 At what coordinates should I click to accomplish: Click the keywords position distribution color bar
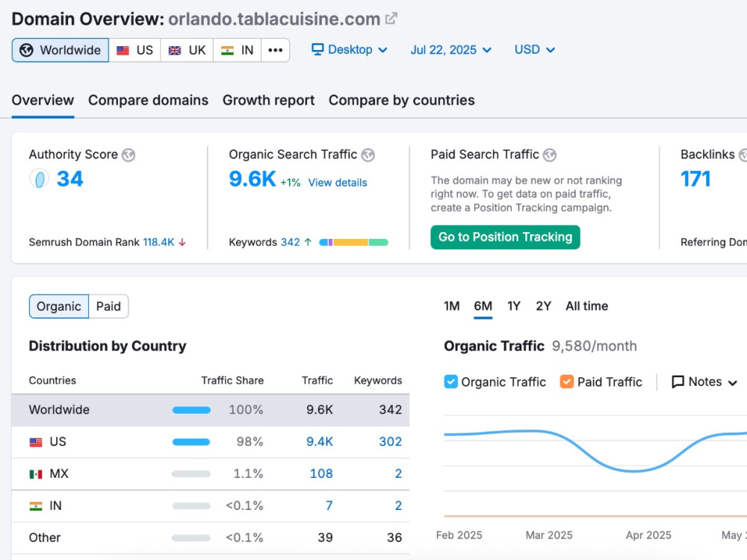(x=353, y=243)
